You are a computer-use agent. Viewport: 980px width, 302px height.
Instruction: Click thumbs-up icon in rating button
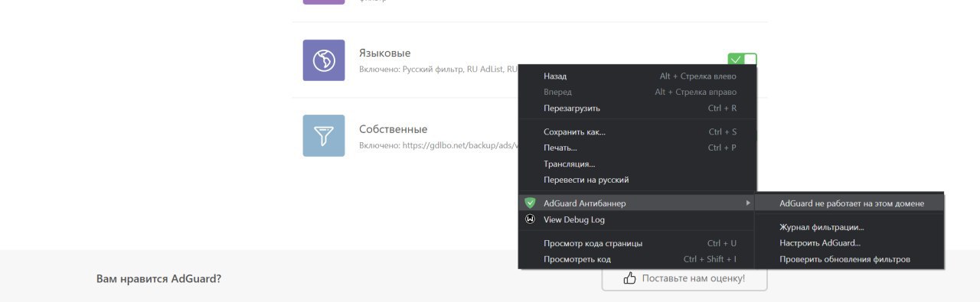[629, 278]
